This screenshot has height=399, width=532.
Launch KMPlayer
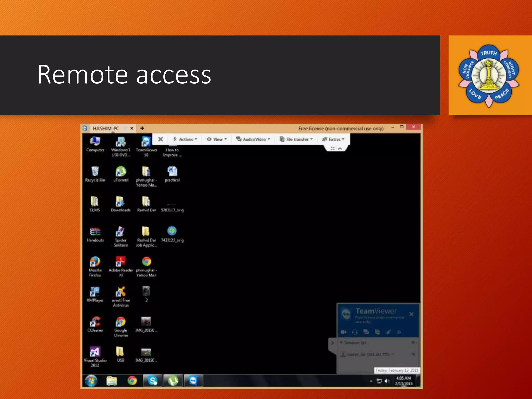click(x=95, y=295)
